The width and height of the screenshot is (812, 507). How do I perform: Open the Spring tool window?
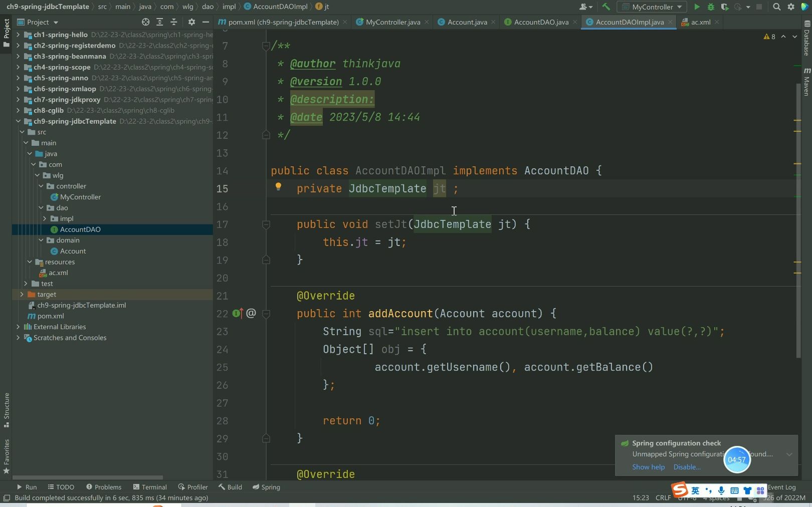pos(266,487)
